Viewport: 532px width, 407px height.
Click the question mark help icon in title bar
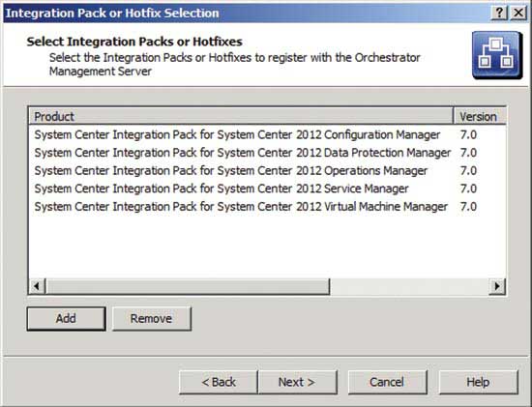pyautogui.click(x=499, y=13)
